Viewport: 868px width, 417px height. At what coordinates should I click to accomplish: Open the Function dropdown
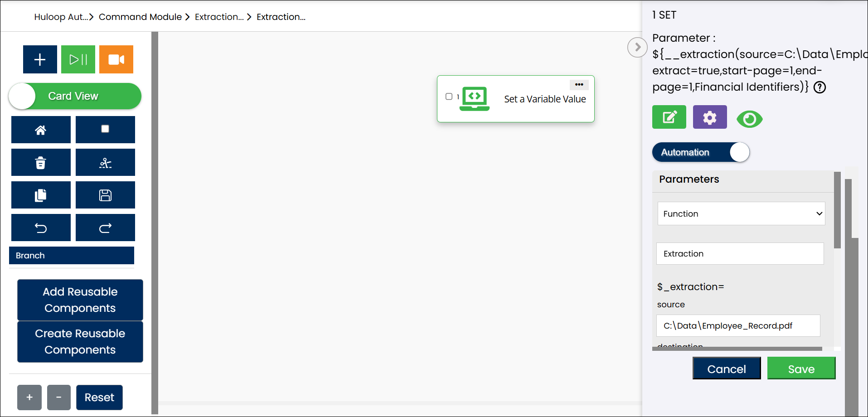coord(741,213)
